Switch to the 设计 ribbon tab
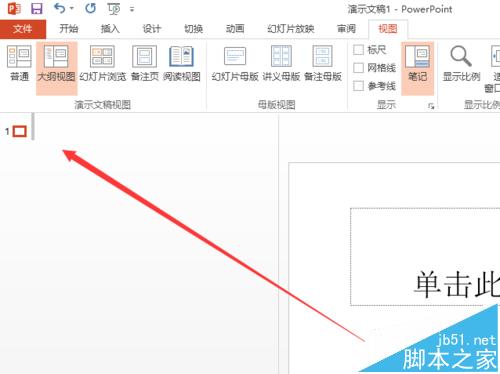This screenshot has width=500, height=374. [x=152, y=29]
